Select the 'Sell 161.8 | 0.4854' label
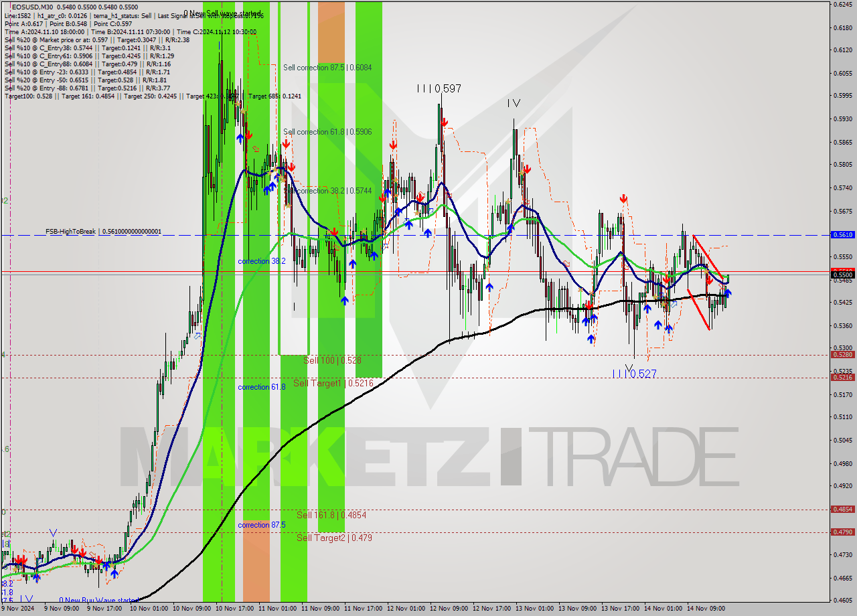857x616 pixels. [x=331, y=515]
